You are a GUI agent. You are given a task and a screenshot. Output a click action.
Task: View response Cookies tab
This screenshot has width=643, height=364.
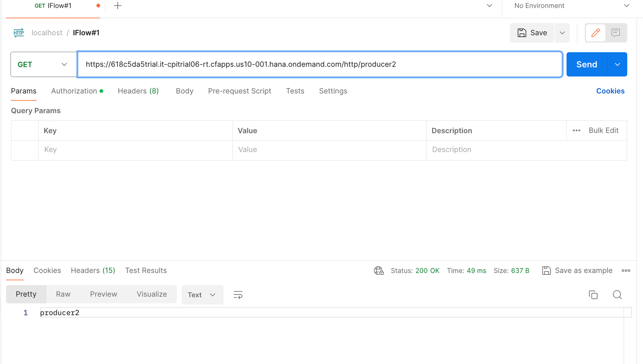47,271
